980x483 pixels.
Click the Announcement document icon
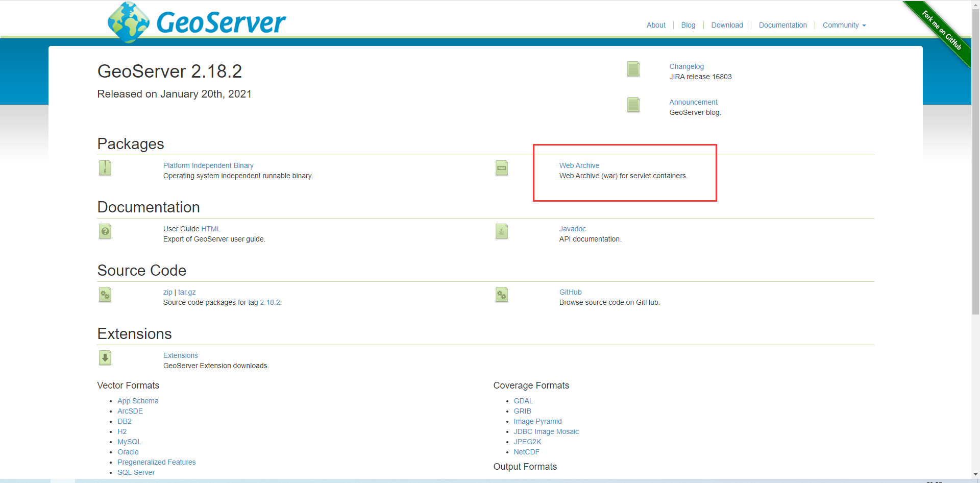point(633,105)
